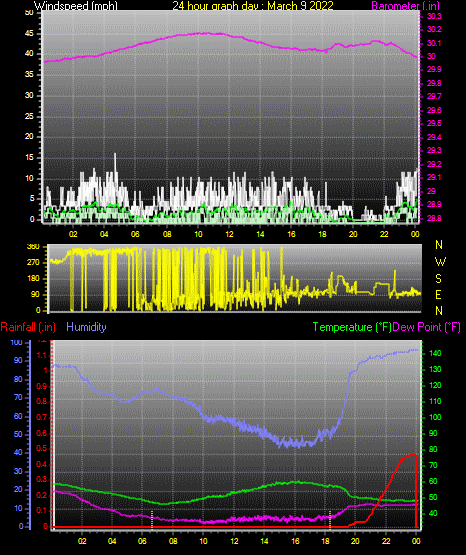Click the "270" wind direction axis value
The image size is (466, 555).
[33, 263]
